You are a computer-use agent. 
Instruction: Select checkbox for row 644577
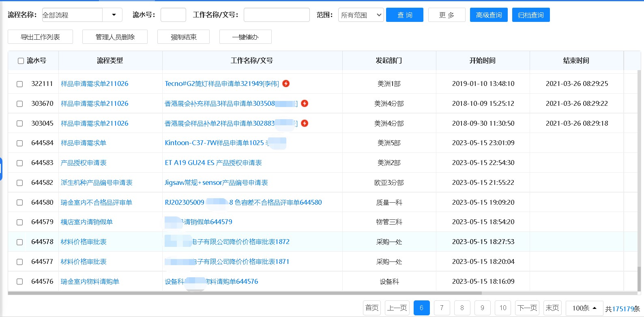(x=19, y=262)
